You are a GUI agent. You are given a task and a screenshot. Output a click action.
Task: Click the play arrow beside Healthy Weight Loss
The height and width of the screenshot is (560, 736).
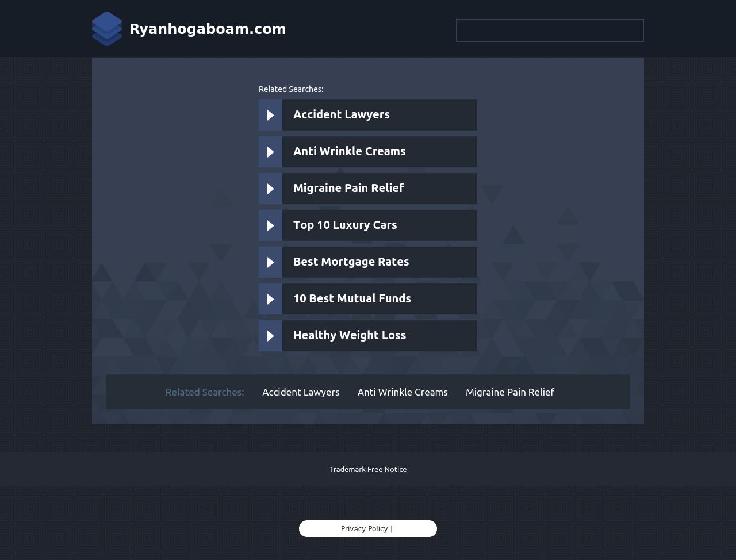pyautogui.click(x=270, y=336)
